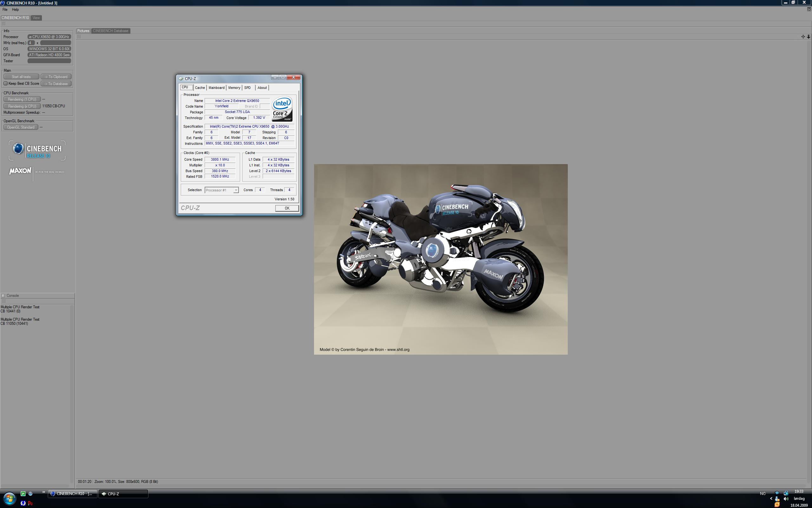Image resolution: width=812 pixels, height=508 pixels.
Task: Click the Intel Core 2 Extreme logo
Action: 282,109
